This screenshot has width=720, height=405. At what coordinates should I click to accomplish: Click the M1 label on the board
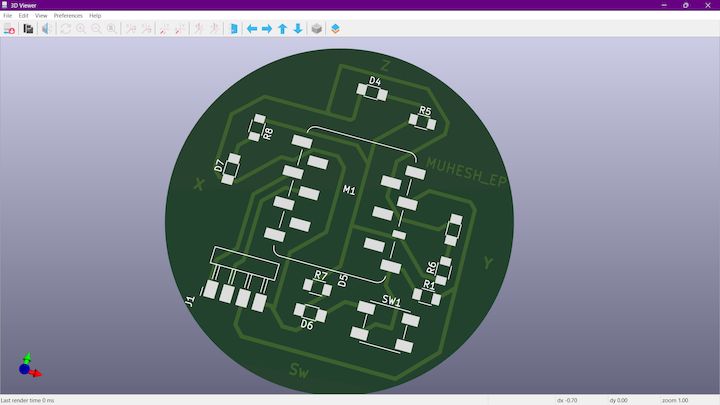(x=349, y=190)
